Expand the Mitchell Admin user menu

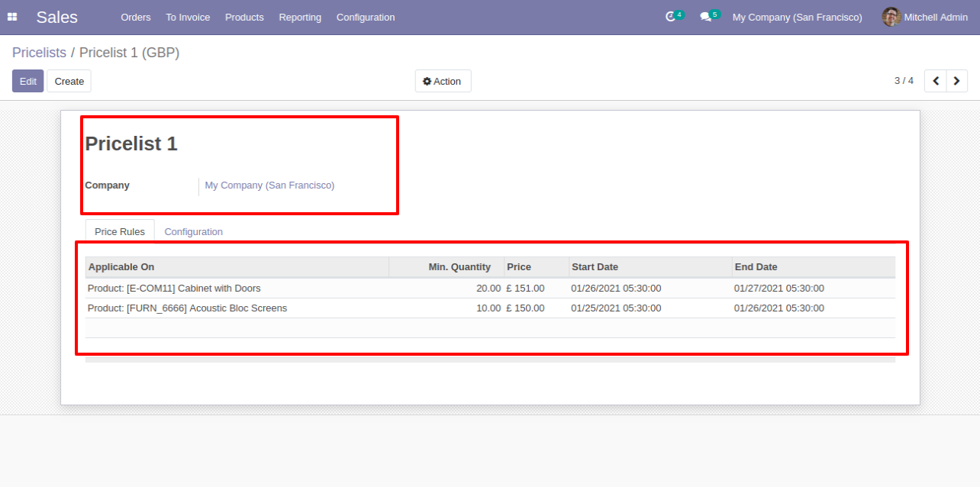coord(925,17)
